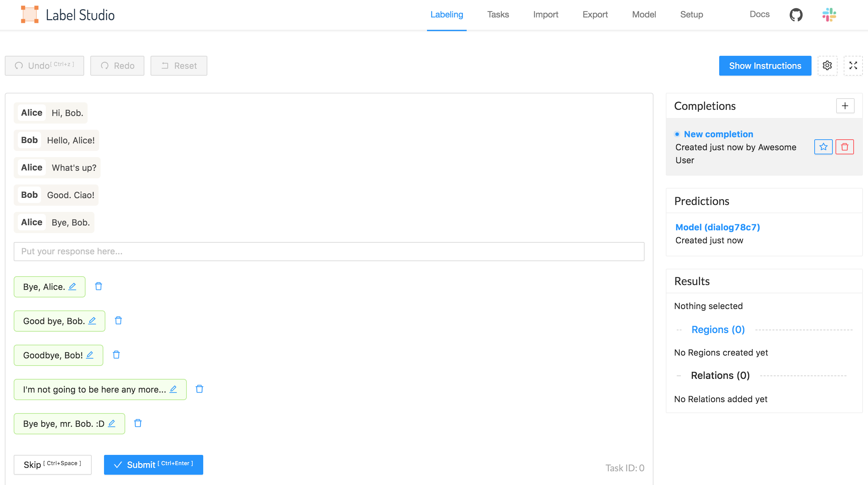Star the New completion as ground truth
Viewport: 868px width, 485px height.
pyautogui.click(x=823, y=147)
